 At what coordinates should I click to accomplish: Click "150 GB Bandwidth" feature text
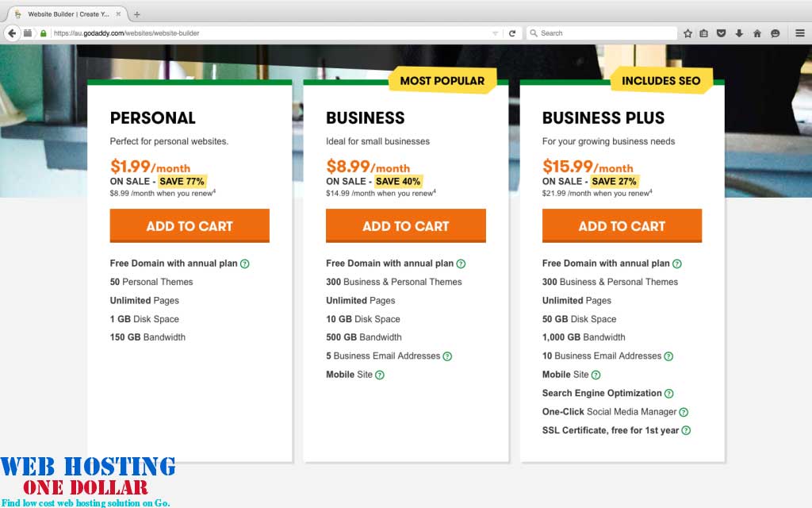pyautogui.click(x=147, y=337)
